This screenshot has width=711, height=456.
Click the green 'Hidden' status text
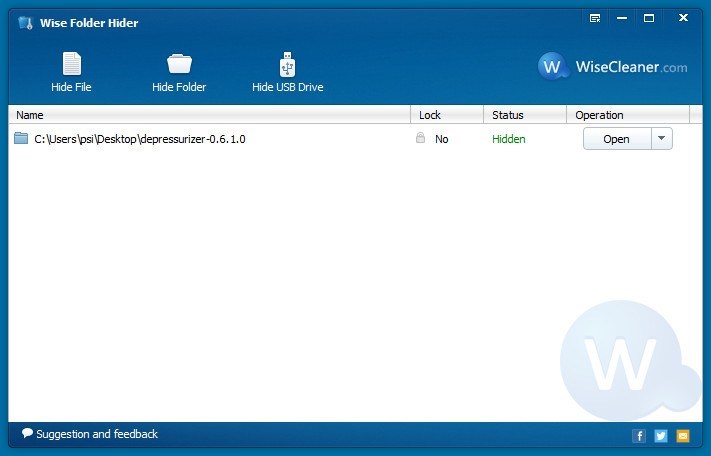[509, 139]
